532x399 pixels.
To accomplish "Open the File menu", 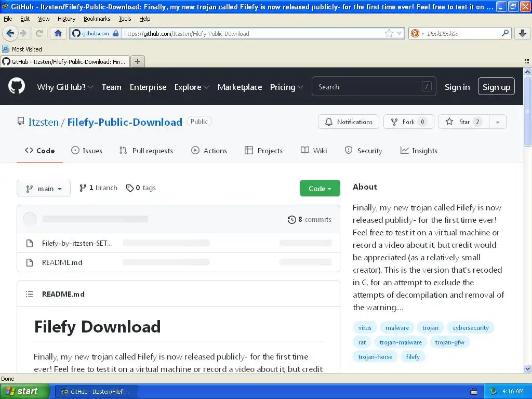I will pos(8,19).
